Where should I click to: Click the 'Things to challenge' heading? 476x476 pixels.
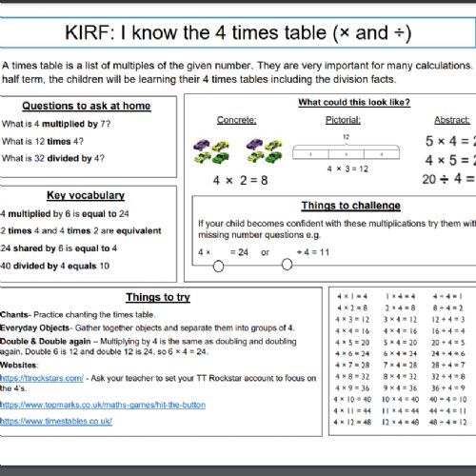click(x=350, y=206)
